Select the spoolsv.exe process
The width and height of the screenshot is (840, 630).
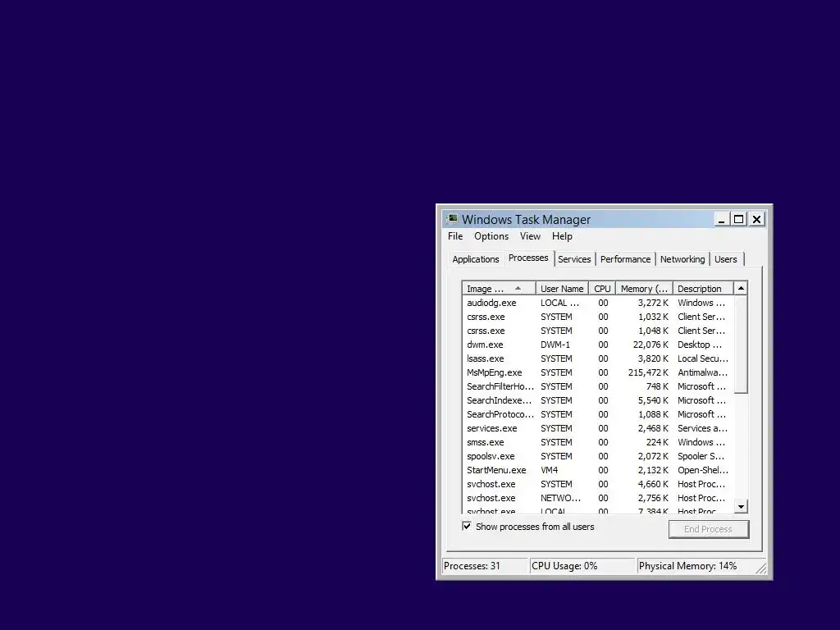pos(598,456)
